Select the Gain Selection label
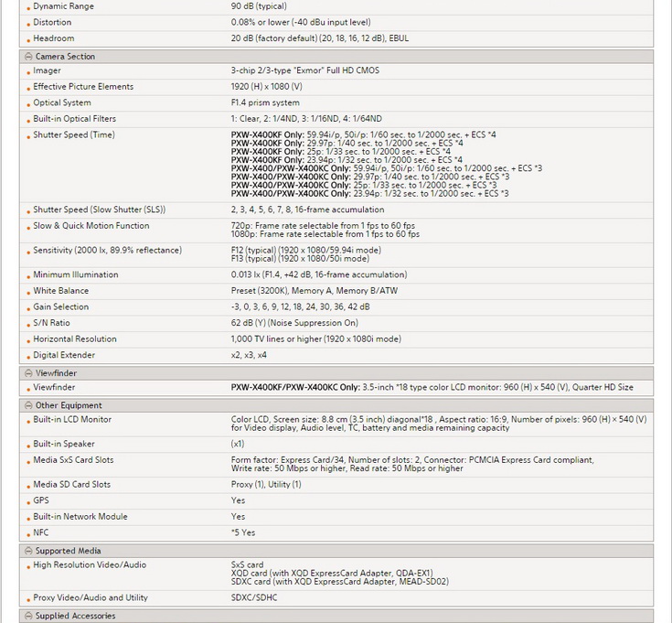 [61, 307]
